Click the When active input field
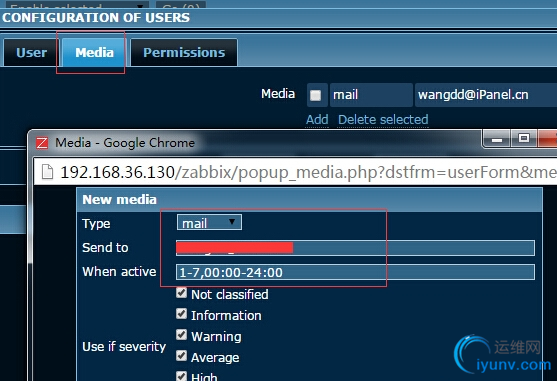The image size is (557, 381). [355, 272]
